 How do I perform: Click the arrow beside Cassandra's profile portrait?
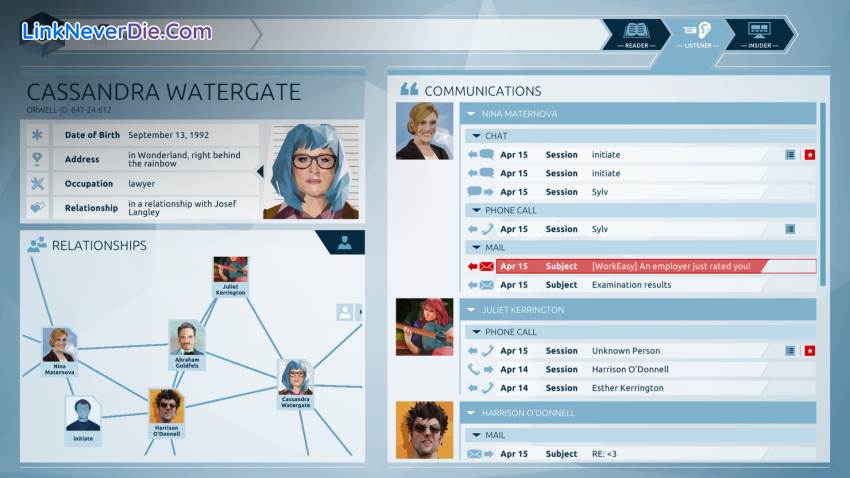coord(260,171)
